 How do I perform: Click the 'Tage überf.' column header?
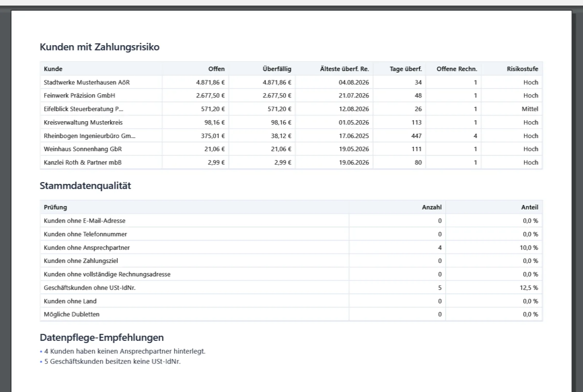click(406, 69)
